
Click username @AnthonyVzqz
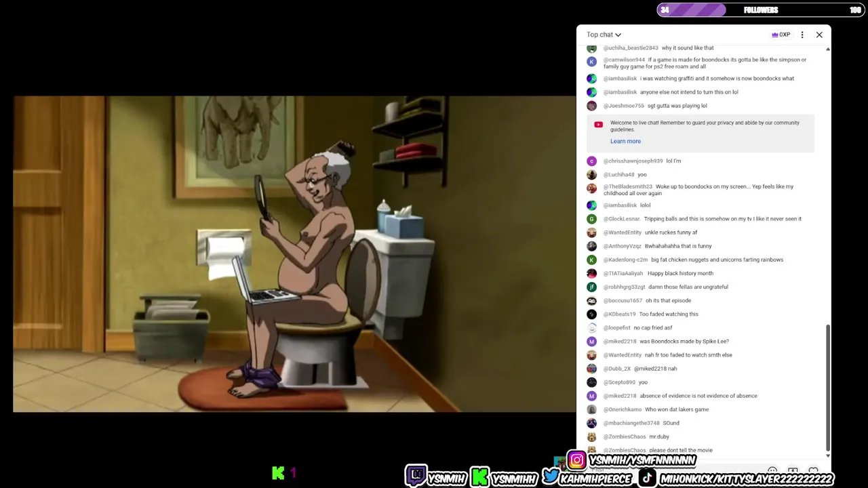click(623, 246)
